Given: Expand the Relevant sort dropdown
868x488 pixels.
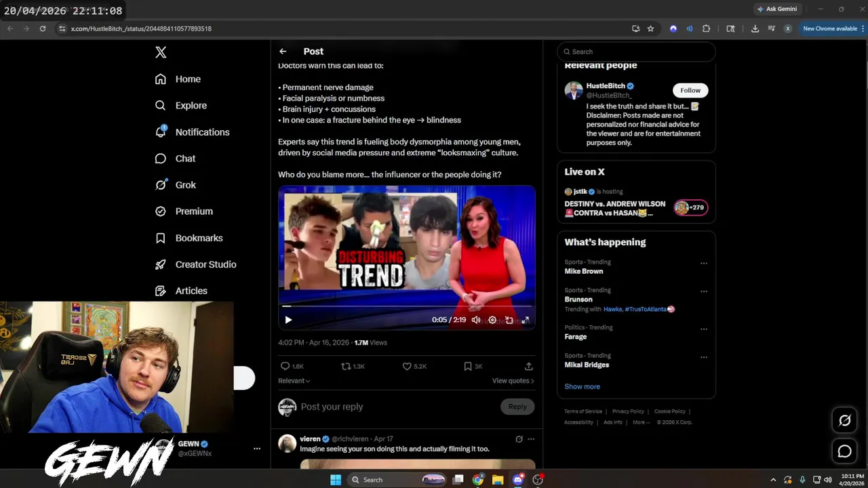Looking at the screenshot, I should [x=294, y=381].
